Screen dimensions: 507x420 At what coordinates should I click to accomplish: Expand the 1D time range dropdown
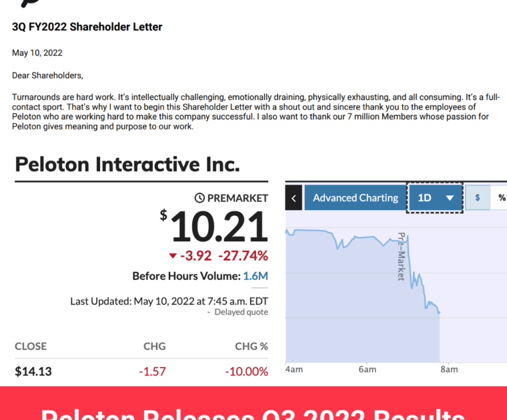(435, 198)
